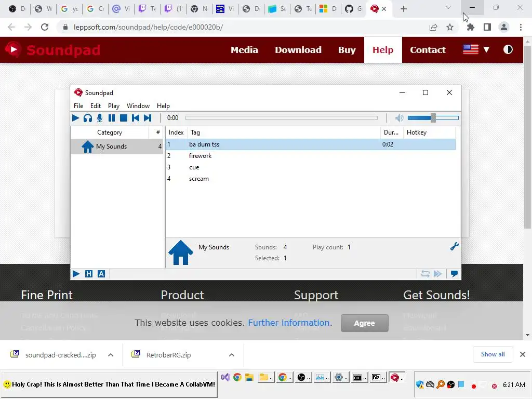Image resolution: width=532 pixels, height=399 pixels.
Task: Click the share page icon in address bar
Action: 433,27
